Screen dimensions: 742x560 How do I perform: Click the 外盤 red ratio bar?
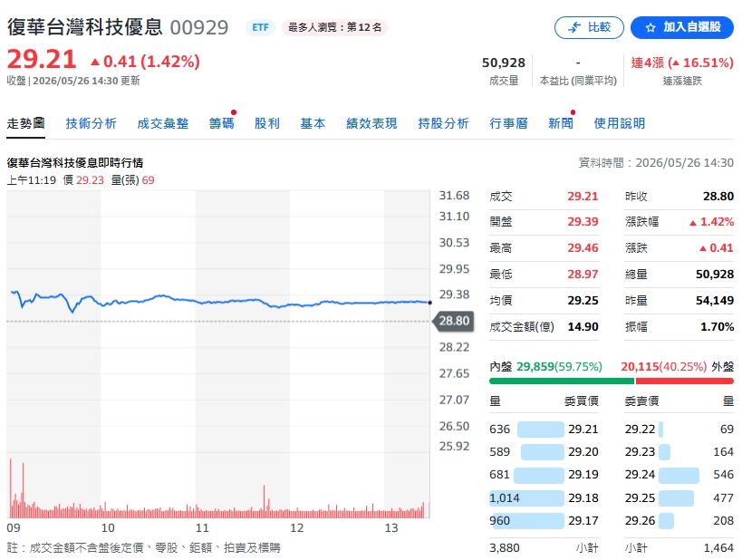coord(685,381)
